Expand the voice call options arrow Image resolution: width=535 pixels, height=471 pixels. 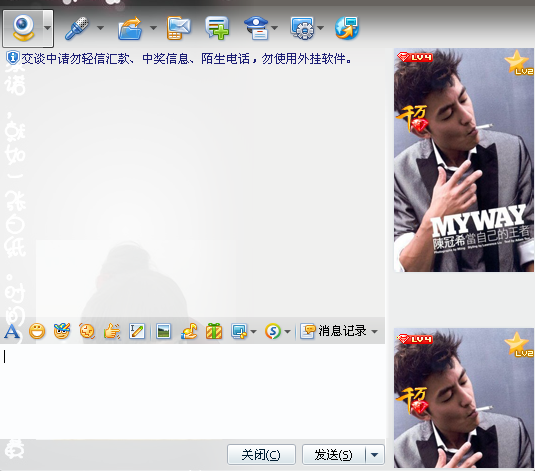point(100,28)
